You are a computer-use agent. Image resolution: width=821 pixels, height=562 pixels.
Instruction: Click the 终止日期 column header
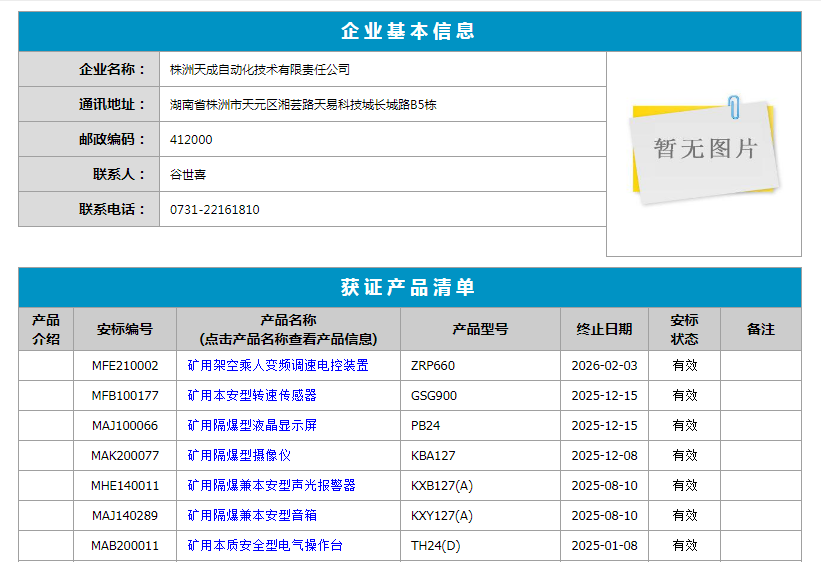tap(604, 329)
